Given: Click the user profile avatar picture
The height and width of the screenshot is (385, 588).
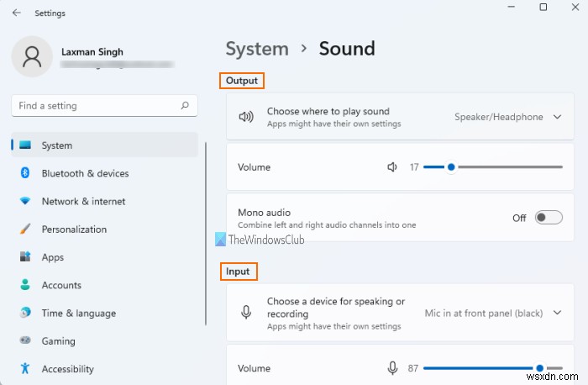Looking at the screenshot, I should click(33, 56).
